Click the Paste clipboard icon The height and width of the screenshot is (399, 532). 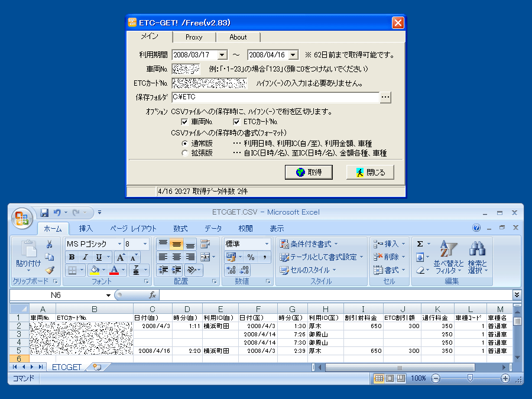[x=28, y=249]
